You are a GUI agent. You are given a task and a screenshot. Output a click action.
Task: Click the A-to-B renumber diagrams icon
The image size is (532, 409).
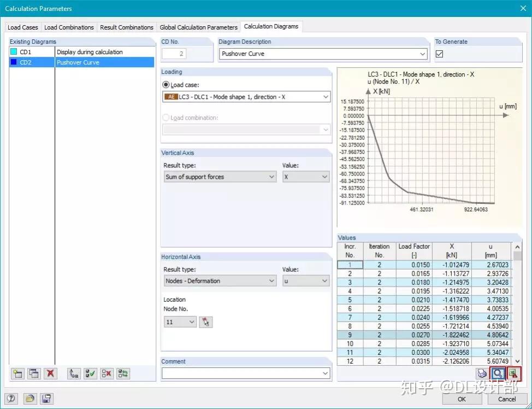[x=74, y=373]
